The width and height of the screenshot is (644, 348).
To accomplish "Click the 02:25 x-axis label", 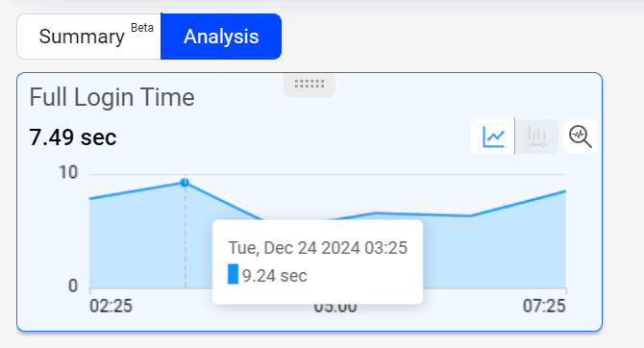I will (x=111, y=306).
